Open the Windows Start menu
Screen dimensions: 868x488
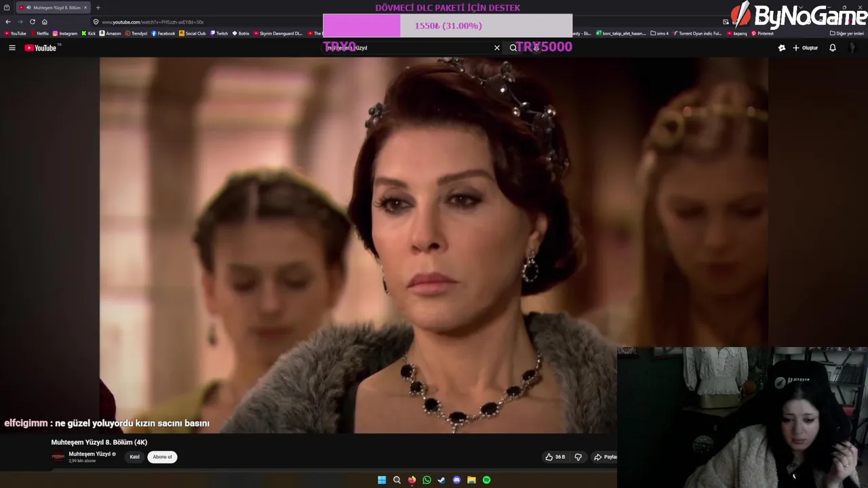382,480
